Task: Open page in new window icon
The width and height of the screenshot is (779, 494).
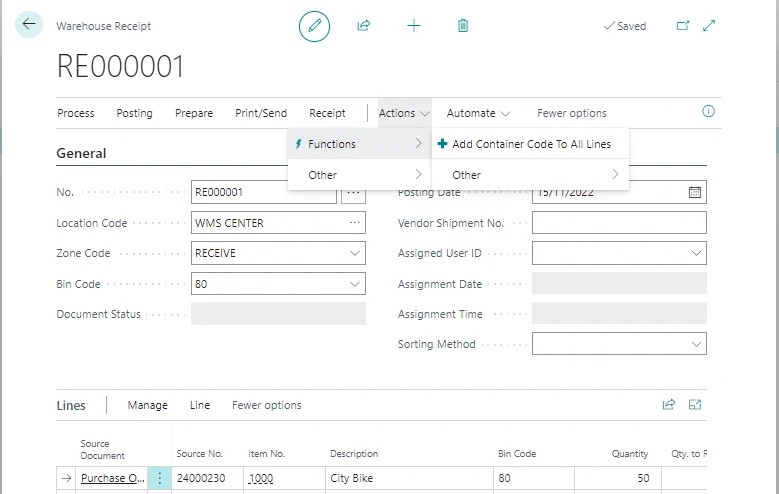Action: coord(683,26)
